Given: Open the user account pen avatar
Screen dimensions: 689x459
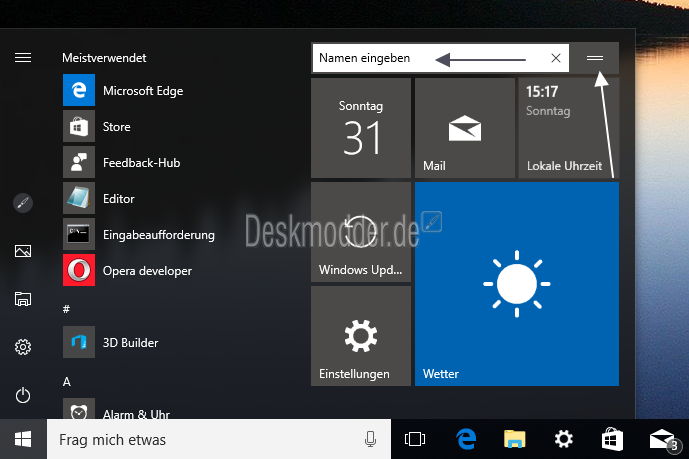Looking at the screenshot, I should [23, 203].
